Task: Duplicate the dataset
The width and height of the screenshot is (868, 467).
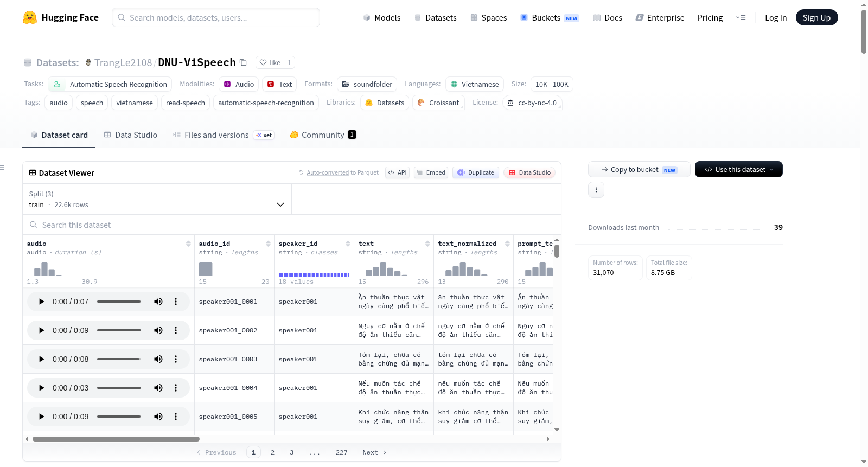Action: pyautogui.click(x=476, y=172)
